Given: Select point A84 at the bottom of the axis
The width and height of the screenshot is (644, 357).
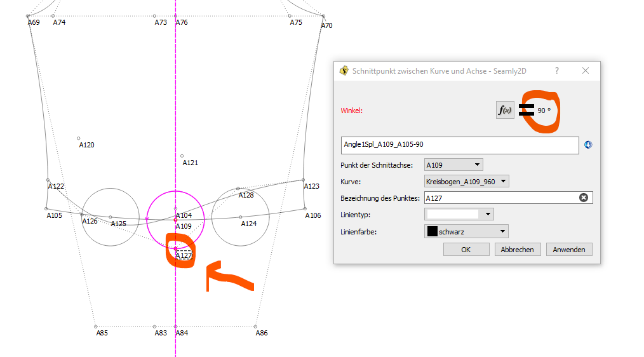Looking at the screenshot, I should tap(176, 327).
